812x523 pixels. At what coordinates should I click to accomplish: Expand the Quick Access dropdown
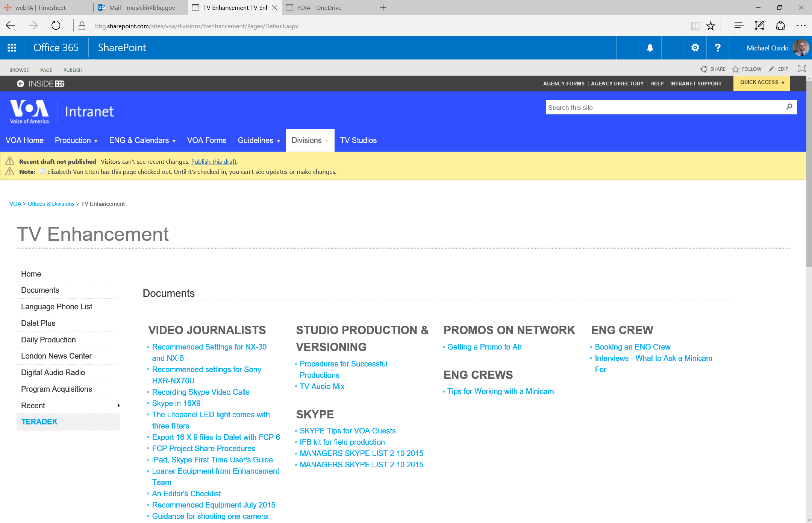[x=762, y=83]
